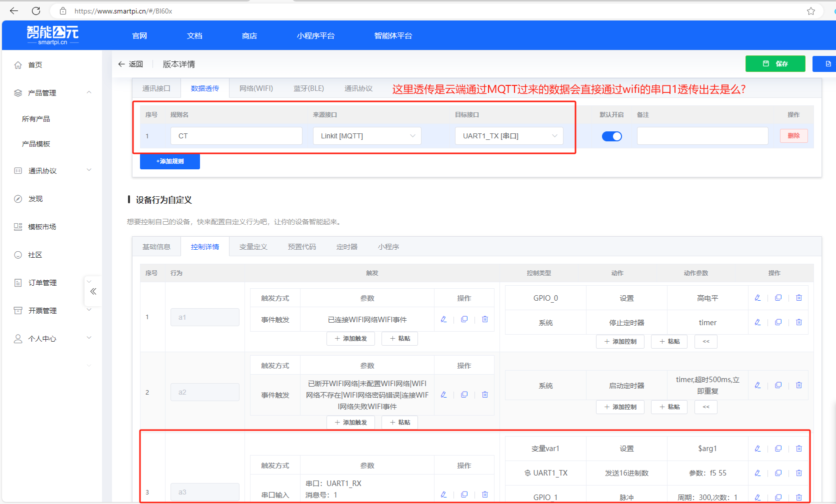
Task: Open the target interface UART1_TX dropdown
Action: click(509, 136)
